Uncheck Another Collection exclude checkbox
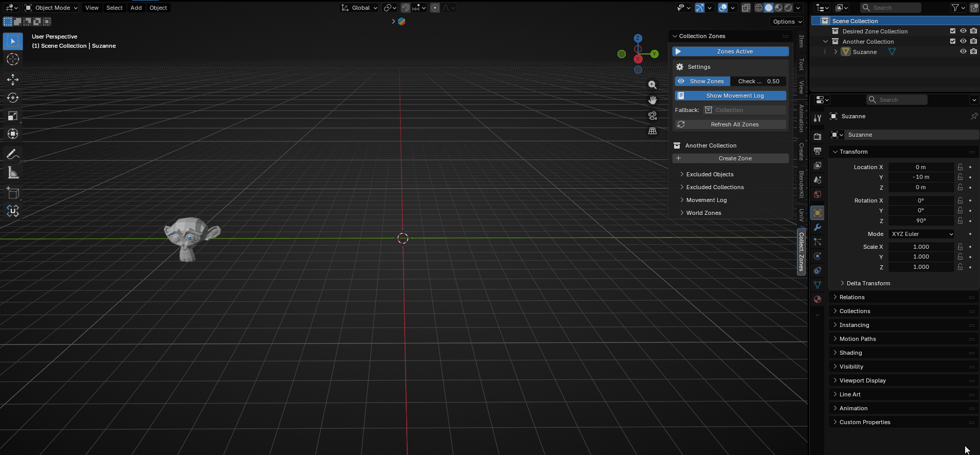This screenshot has width=980, height=455. [953, 41]
